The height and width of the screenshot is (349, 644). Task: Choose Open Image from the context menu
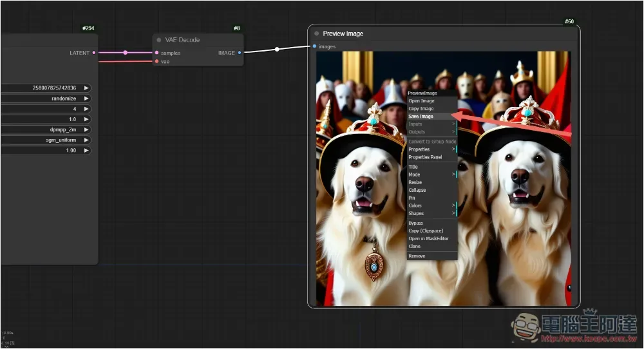(432, 100)
